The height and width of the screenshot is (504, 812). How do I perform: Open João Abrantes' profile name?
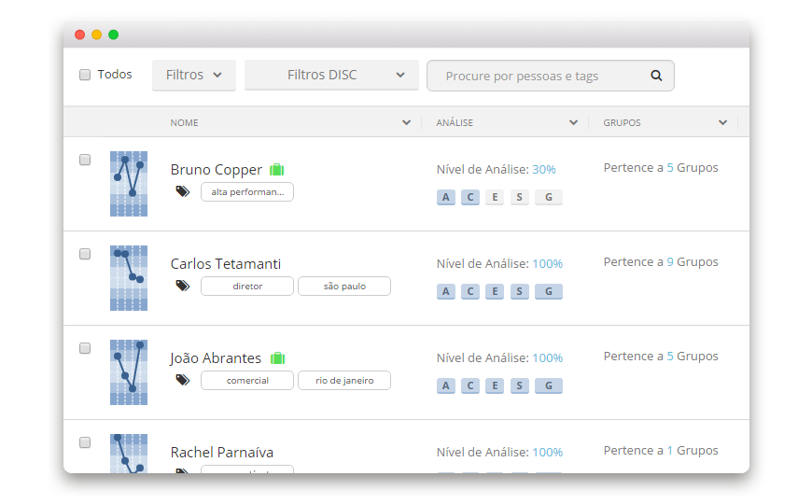(216, 358)
